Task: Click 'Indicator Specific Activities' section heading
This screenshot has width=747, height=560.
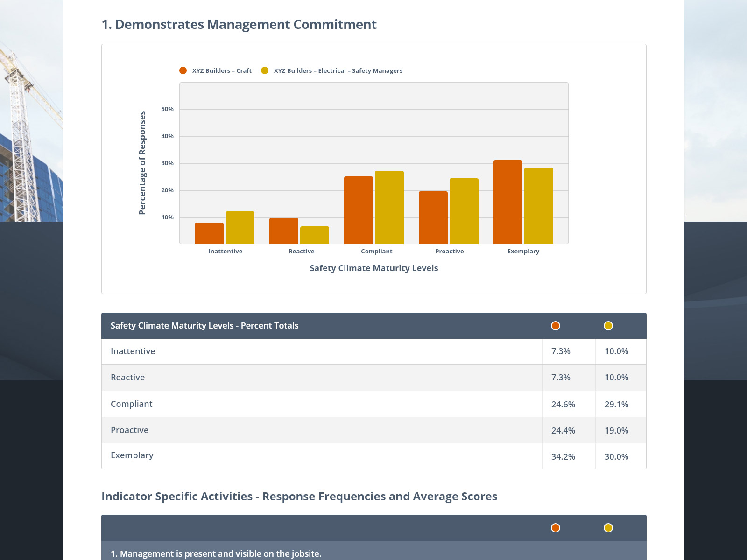Action: coord(299,497)
